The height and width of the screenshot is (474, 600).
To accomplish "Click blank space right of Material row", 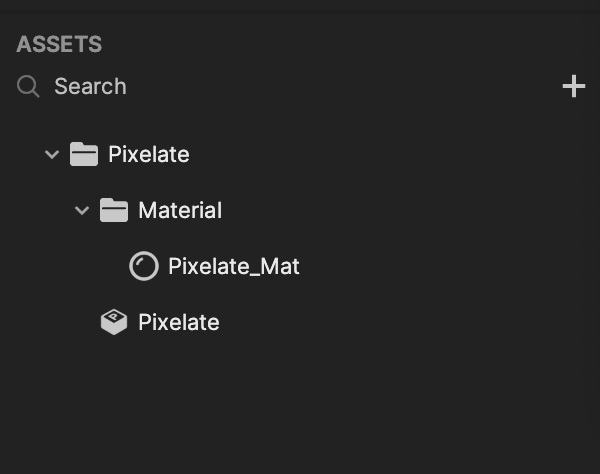I will pyautogui.click(x=409, y=210).
